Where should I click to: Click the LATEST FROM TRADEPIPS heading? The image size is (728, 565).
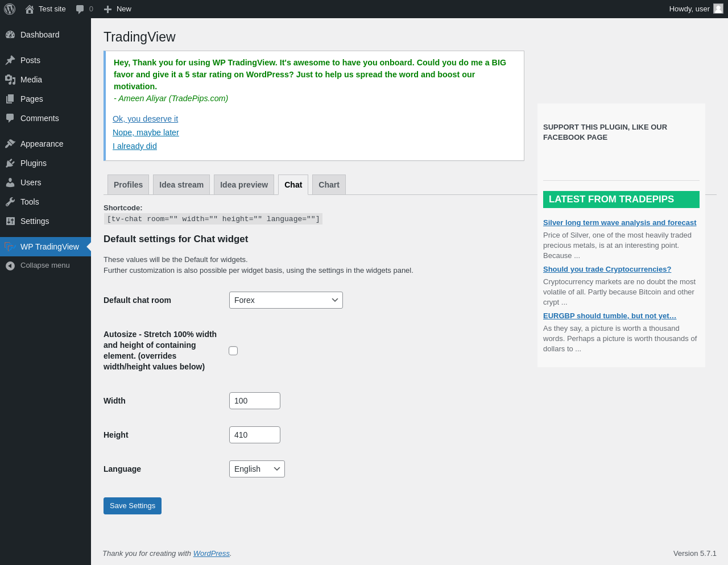[x=621, y=200]
